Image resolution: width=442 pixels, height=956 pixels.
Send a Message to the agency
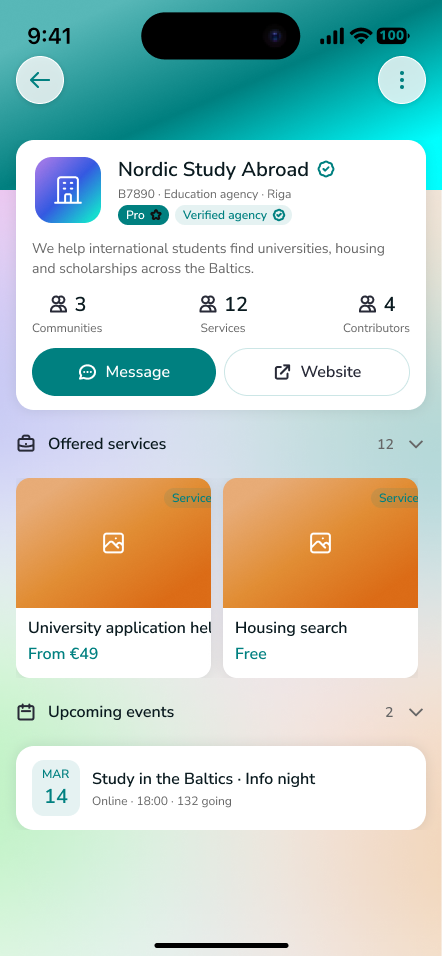124,372
